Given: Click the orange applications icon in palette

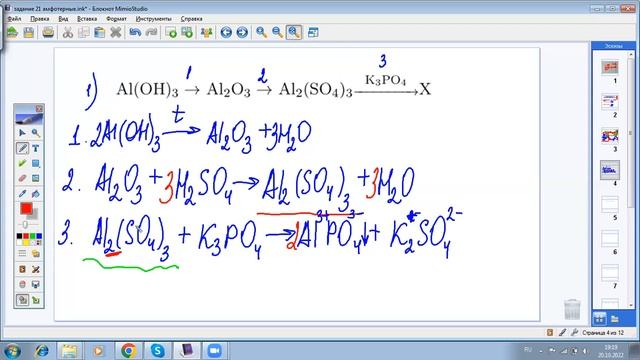Looking at the screenshot, I should [x=22, y=269].
